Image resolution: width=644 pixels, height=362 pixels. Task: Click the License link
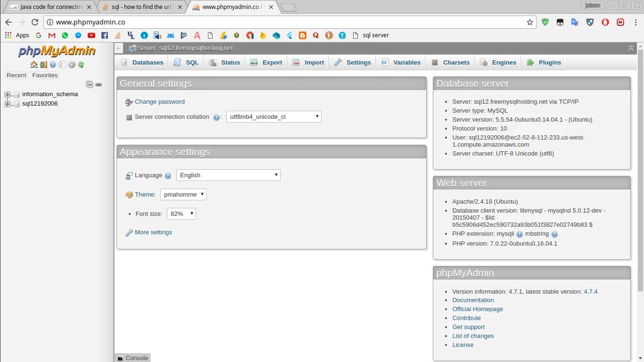pos(462,345)
